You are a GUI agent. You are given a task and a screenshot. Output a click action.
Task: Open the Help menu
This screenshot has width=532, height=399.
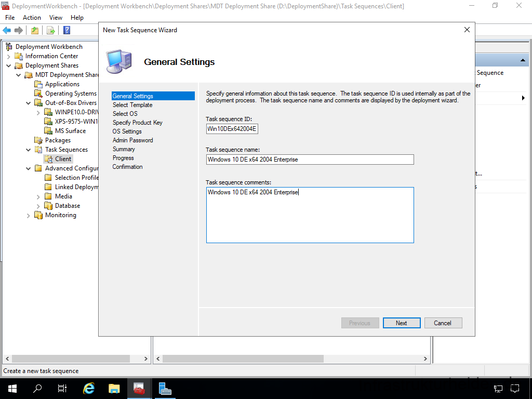77,18
